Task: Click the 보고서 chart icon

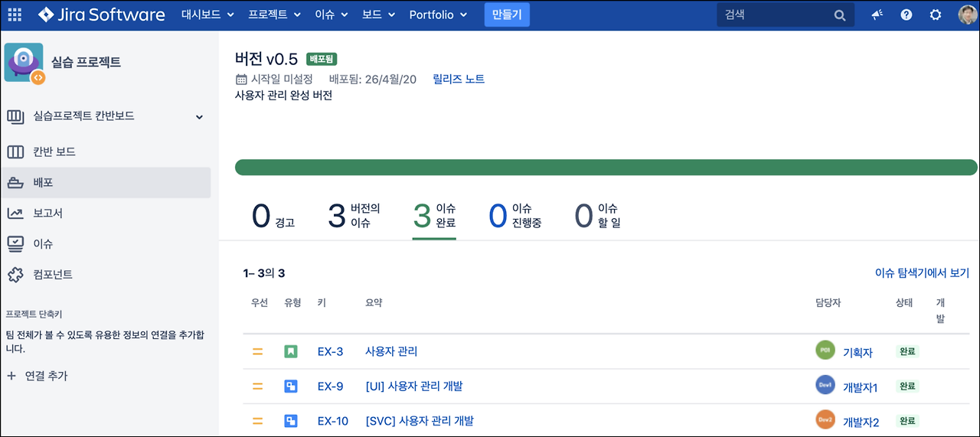Action: 15,213
